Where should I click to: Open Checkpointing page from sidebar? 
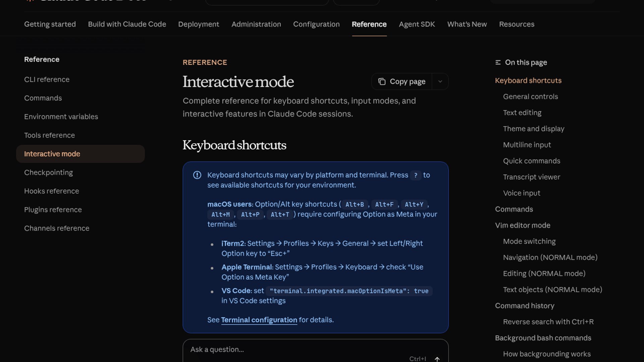48,172
